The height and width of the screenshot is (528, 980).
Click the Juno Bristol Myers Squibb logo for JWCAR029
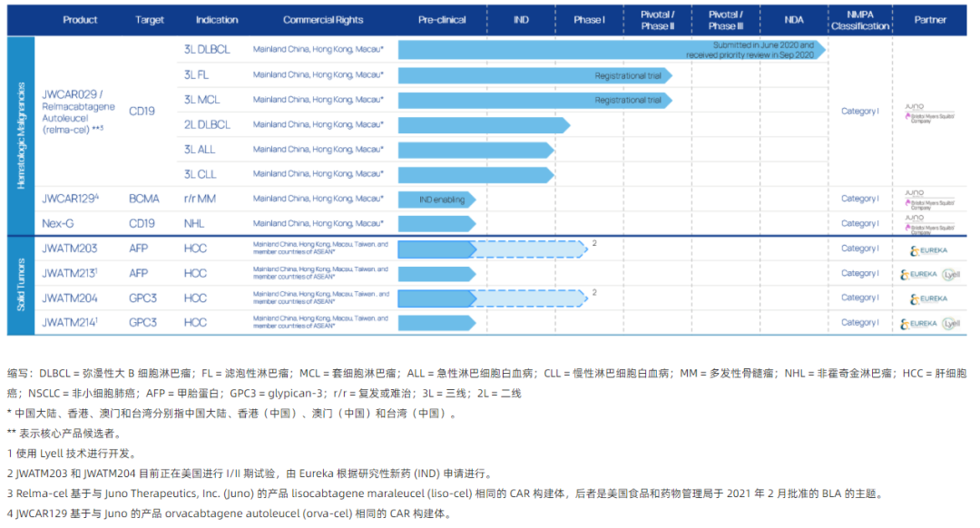coord(929,113)
